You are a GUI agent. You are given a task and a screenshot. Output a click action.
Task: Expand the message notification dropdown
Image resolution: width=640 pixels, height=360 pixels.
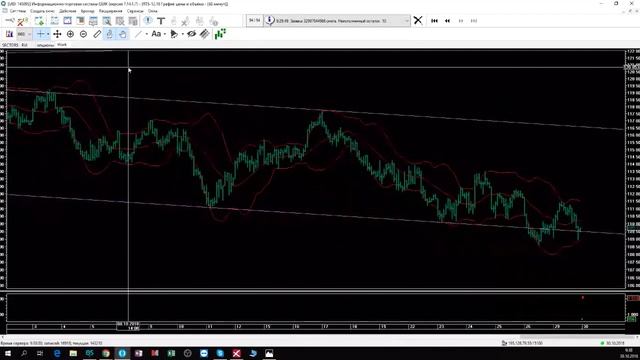(407, 21)
